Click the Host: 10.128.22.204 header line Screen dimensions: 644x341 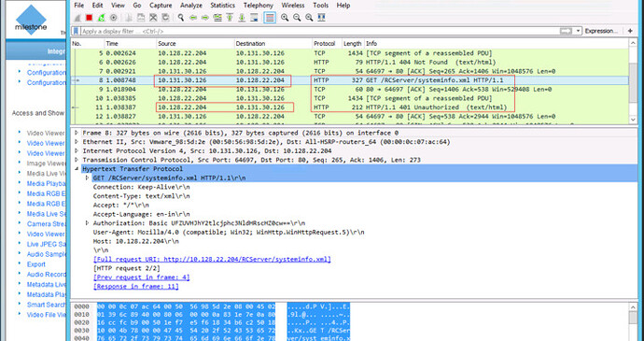click(x=136, y=241)
